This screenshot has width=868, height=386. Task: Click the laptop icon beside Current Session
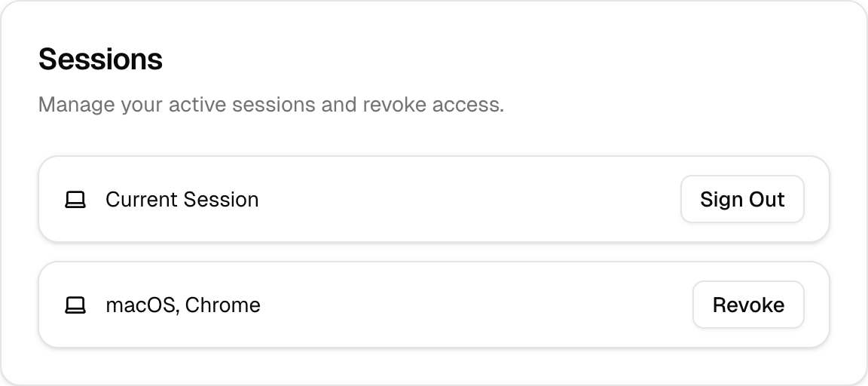[x=75, y=200]
